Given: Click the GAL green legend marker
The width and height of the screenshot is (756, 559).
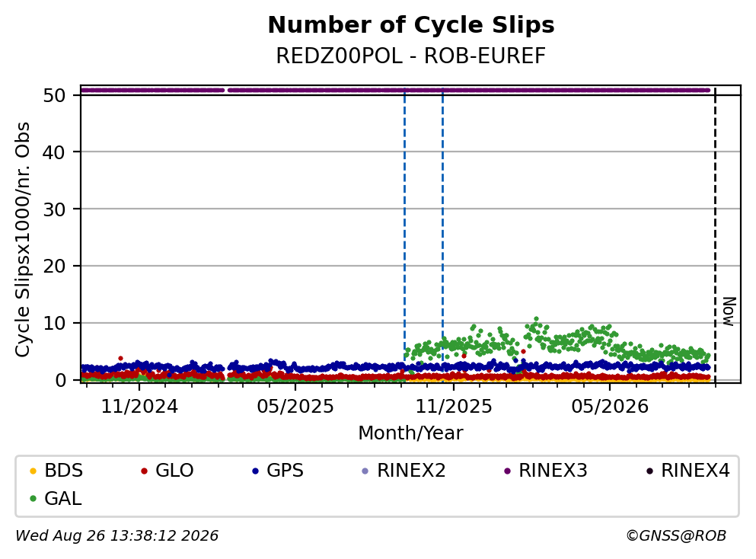Looking at the screenshot, I should point(33,499).
